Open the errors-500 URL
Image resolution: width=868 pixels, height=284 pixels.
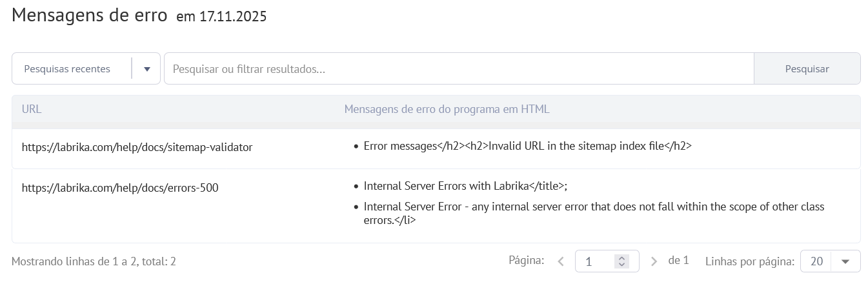coord(120,188)
